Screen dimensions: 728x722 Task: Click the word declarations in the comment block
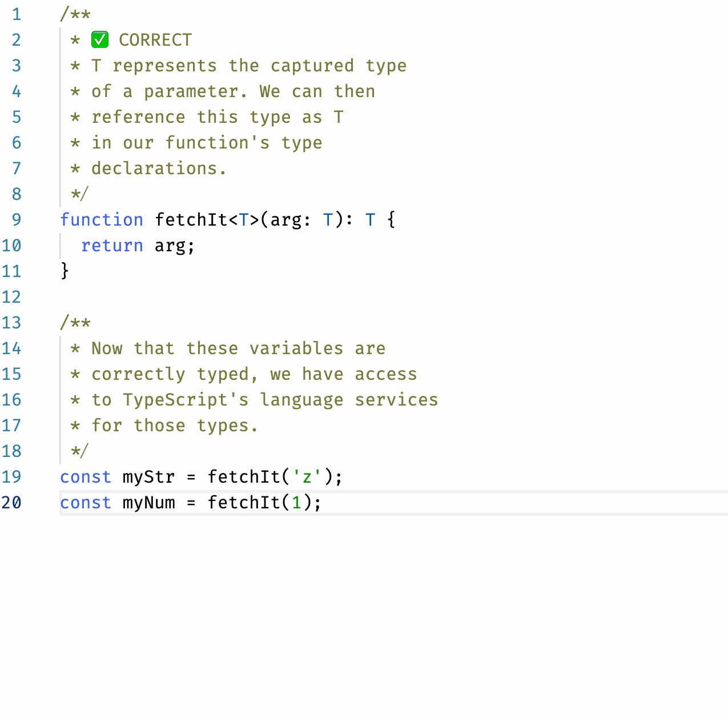tap(154, 168)
